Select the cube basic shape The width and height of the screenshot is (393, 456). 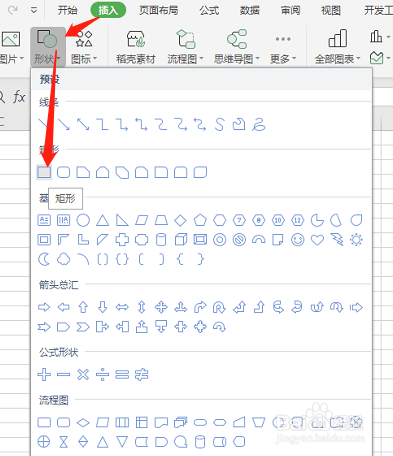[x=181, y=240]
